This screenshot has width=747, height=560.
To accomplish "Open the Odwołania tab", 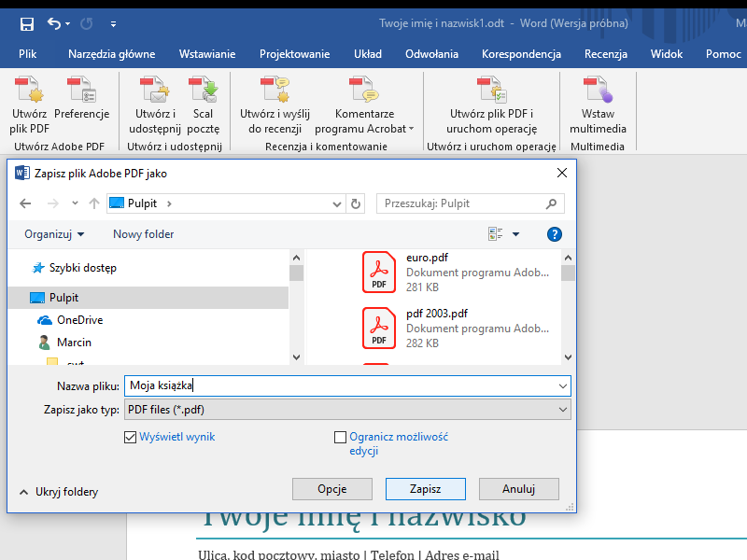I will click(x=431, y=54).
